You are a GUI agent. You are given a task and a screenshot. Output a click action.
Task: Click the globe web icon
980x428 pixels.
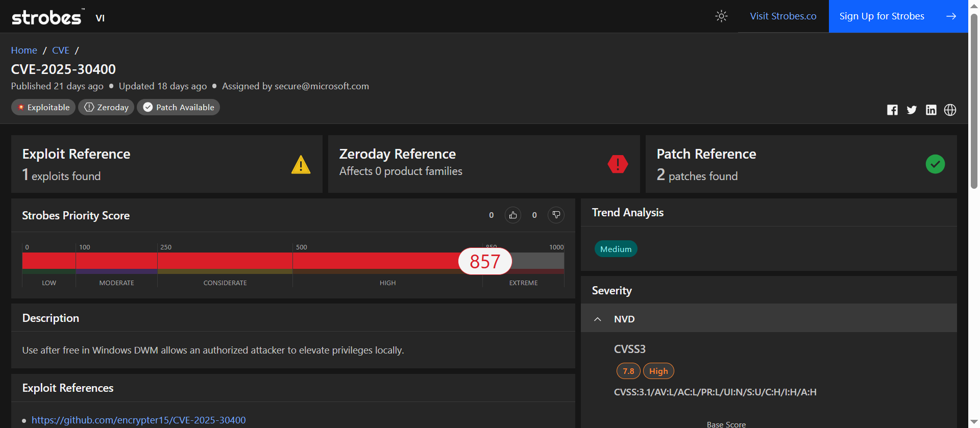point(950,110)
